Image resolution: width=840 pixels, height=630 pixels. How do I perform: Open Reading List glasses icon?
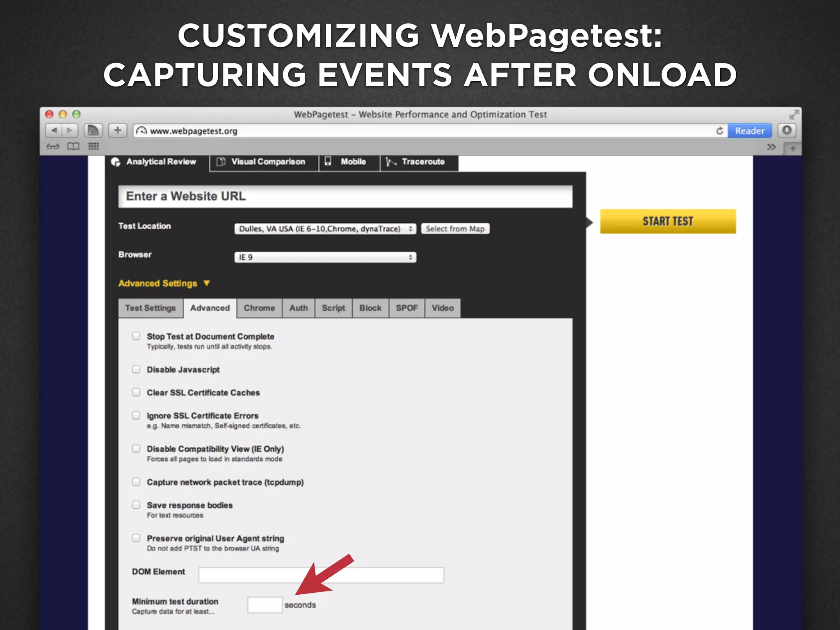point(53,146)
